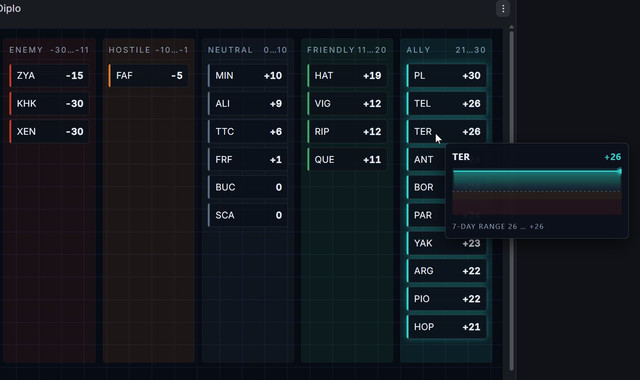Click the 7-DAY RANGE label in tooltip
The height and width of the screenshot is (380, 640).
tap(498, 227)
